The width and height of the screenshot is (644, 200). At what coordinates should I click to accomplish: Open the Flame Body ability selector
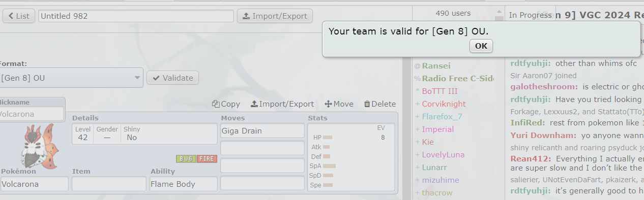click(x=184, y=184)
